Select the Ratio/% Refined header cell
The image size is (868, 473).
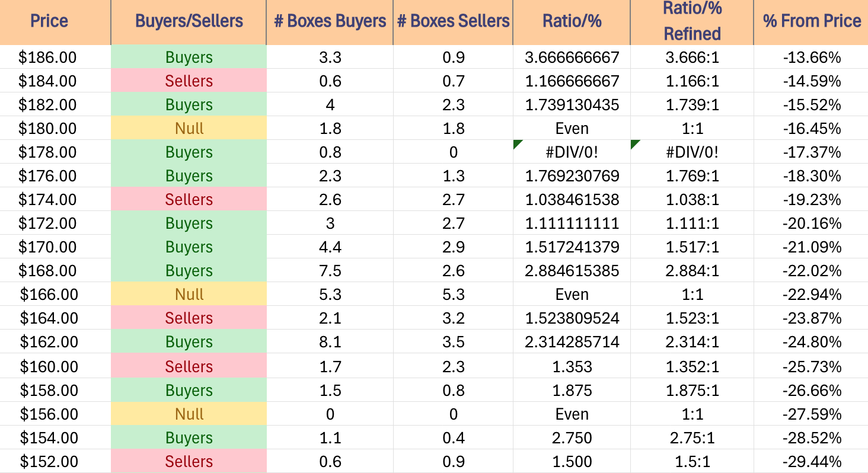[692, 22]
